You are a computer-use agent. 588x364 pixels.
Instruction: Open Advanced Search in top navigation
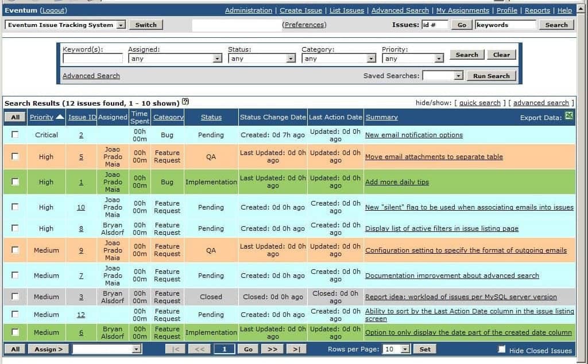(400, 10)
